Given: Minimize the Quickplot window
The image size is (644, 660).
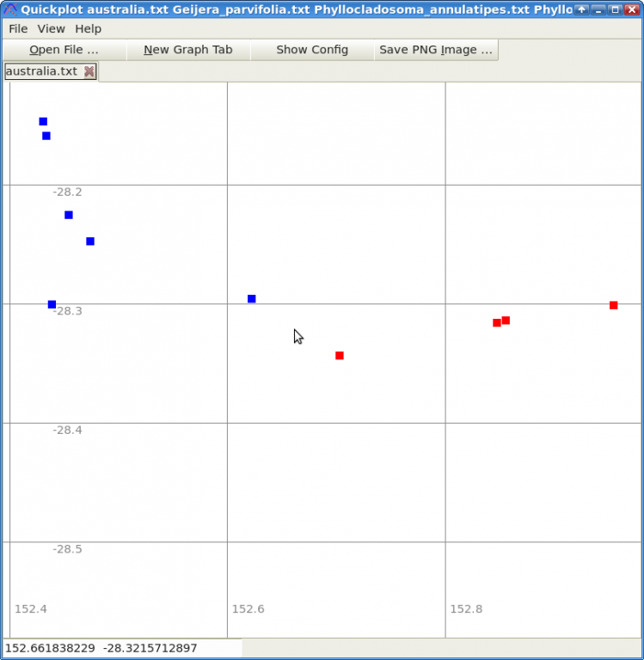Looking at the screenshot, I should [x=598, y=9].
